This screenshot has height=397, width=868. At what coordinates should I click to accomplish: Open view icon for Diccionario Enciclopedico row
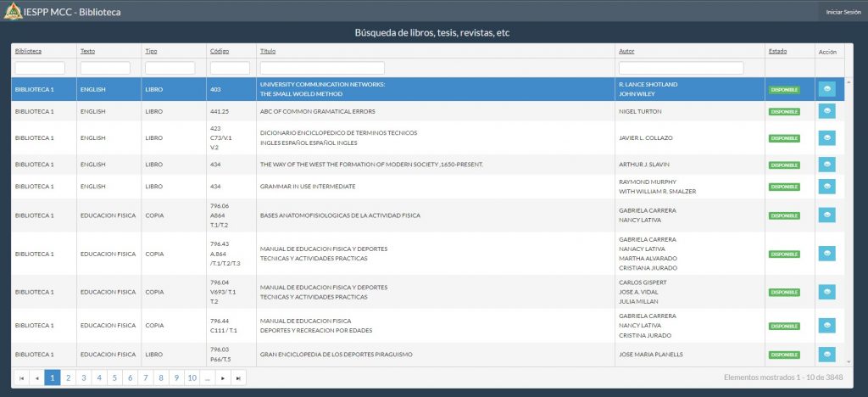tap(827, 138)
